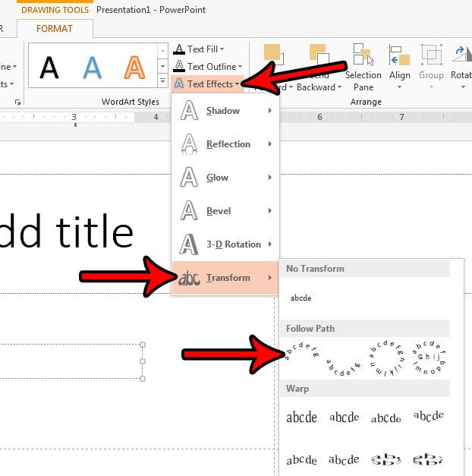Open the Bevel submenu

pos(225,211)
